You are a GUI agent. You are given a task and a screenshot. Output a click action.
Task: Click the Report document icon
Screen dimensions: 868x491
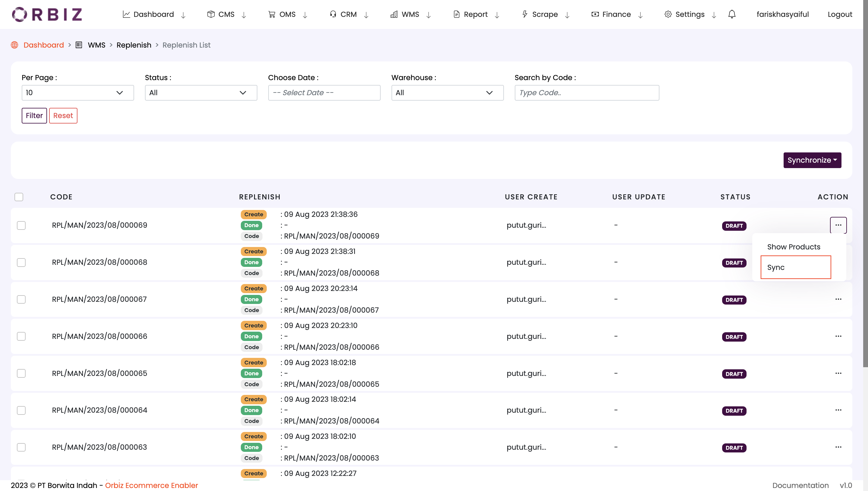(x=456, y=14)
